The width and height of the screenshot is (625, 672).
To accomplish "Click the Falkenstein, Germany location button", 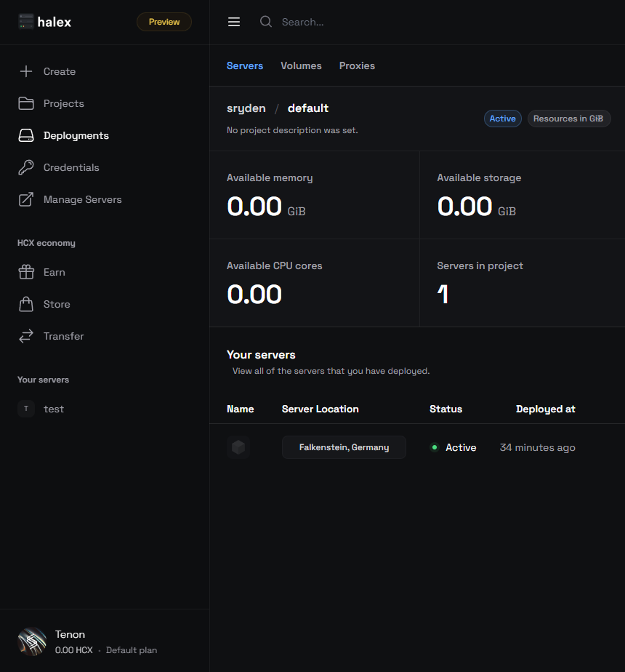I will tap(344, 447).
